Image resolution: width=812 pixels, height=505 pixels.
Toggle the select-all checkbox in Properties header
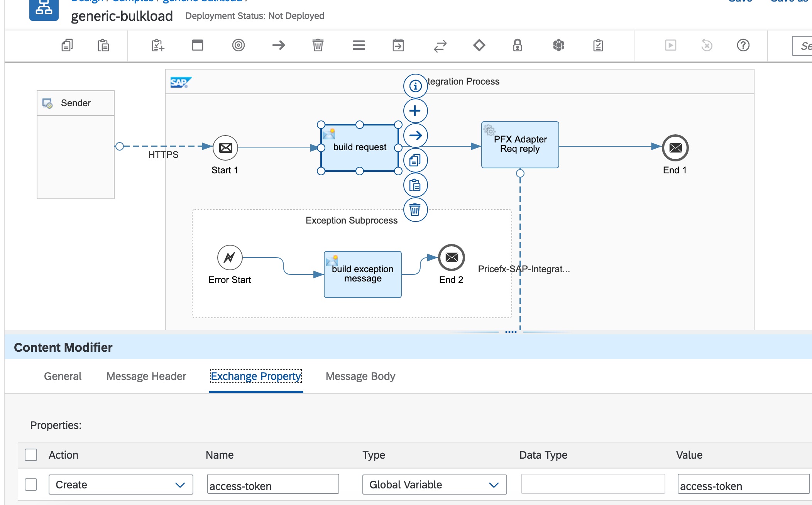(x=31, y=455)
